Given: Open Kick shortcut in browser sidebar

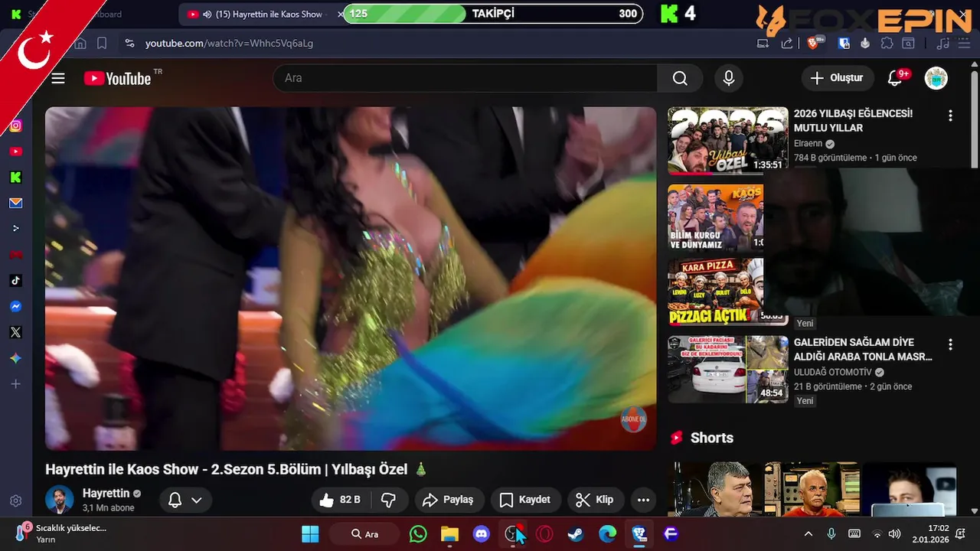Looking at the screenshot, I should 15,178.
